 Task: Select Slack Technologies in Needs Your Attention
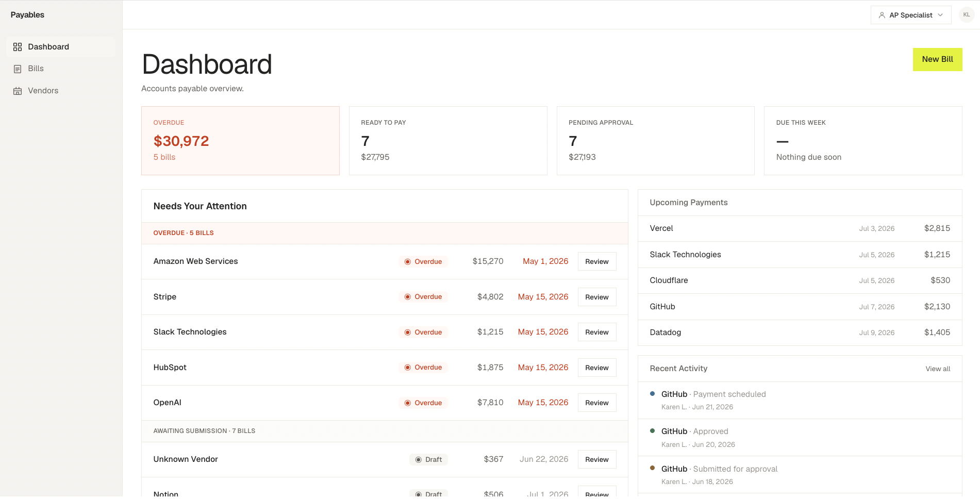coord(190,332)
